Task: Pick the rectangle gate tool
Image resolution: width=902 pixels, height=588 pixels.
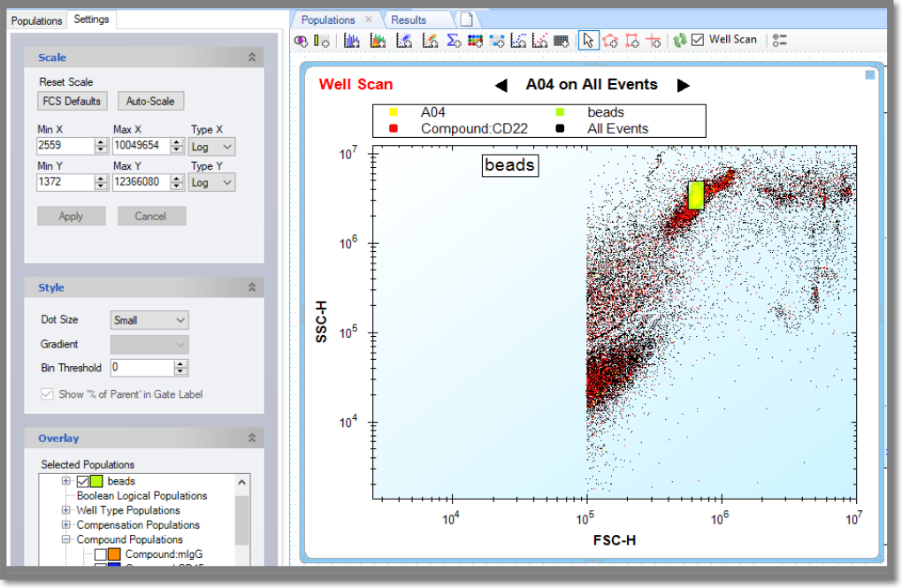Action: click(632, 41)
